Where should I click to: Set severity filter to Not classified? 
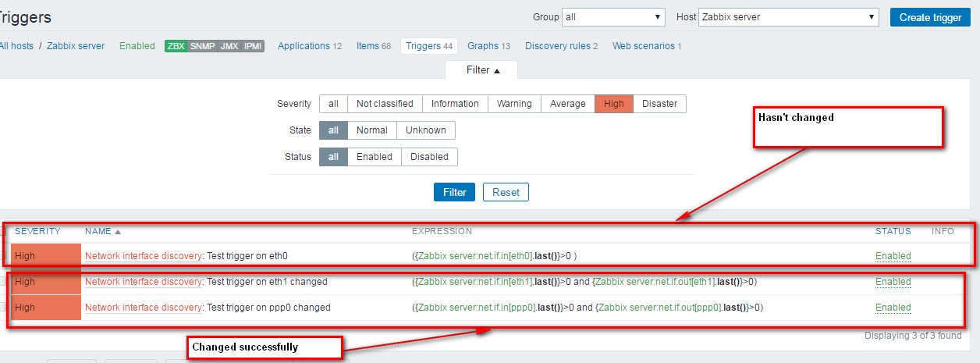(385, 104)
